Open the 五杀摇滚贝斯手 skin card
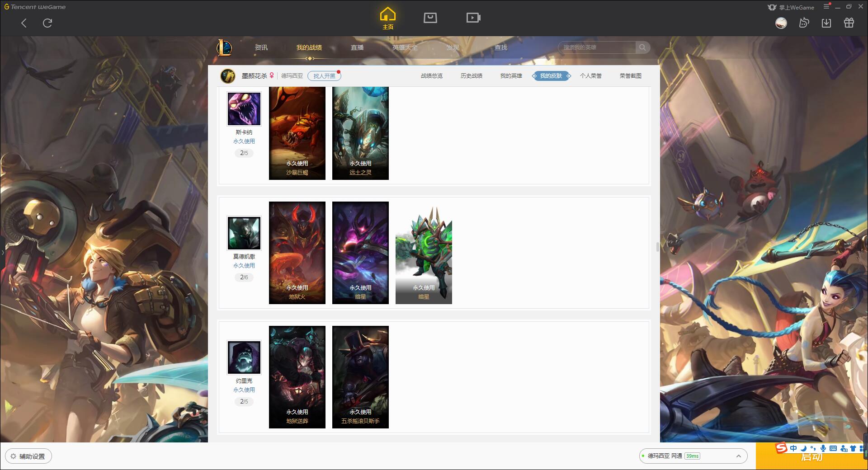The width and height of the screenshot is (868, 470). [x=360, y=377]
